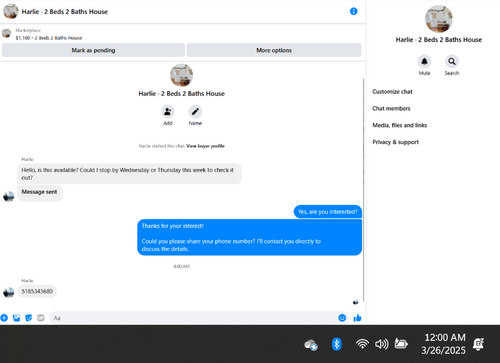This screenshot has width=500, height=363.
Task: Edit chat name with the pencil icon
Action: click(x=195, y=111)
